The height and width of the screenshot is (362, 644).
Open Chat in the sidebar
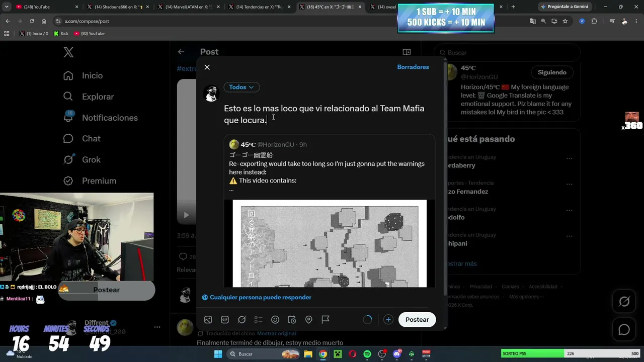(82, 139)
